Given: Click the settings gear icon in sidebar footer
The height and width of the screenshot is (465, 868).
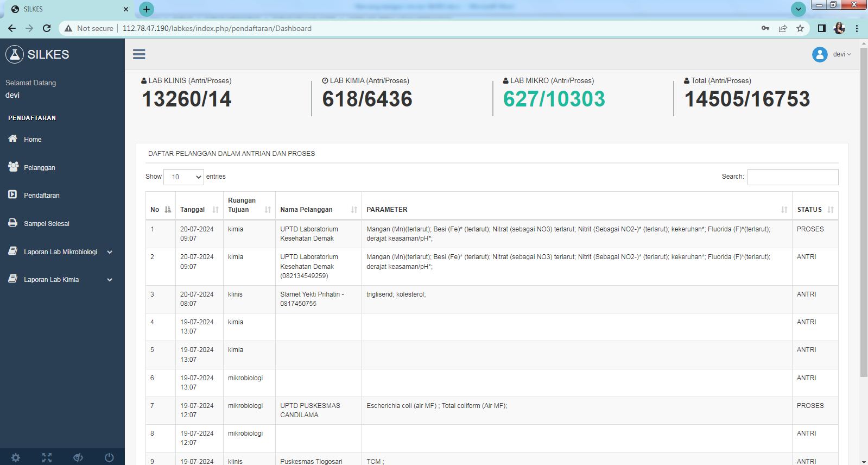Looking at the screenshot, I should point(16,457).
